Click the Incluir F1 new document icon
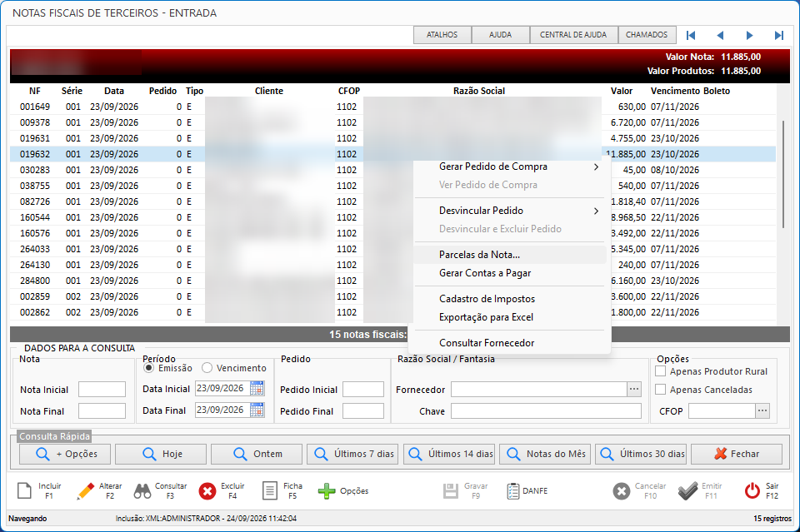 point(24,490)
